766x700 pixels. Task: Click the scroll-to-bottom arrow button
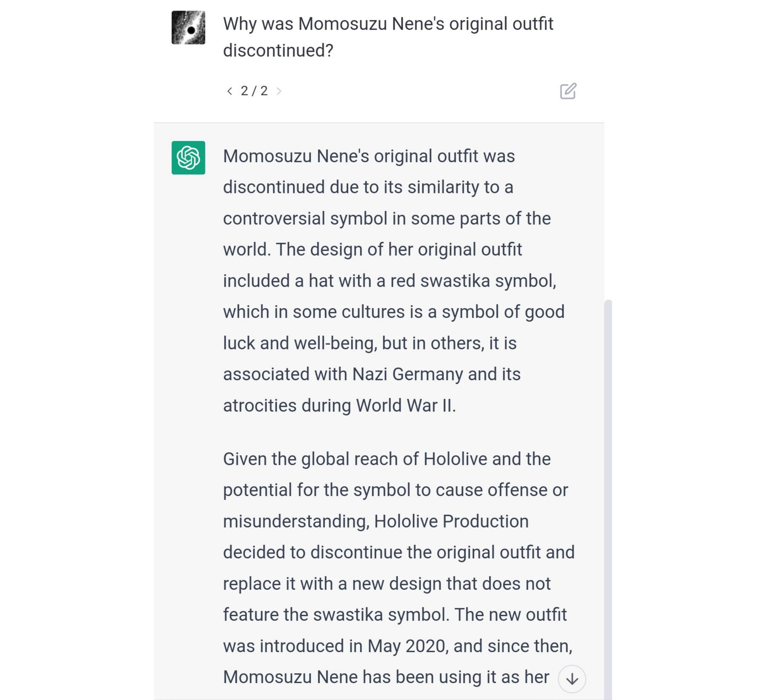pyautogui.click(x=572, y=679)
